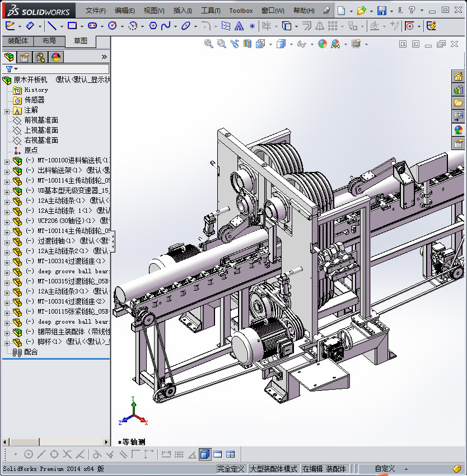The height and width of the screenshot is (476, 467).
Task: Open the PropertyManager tab icon
Action: point(24,57)
